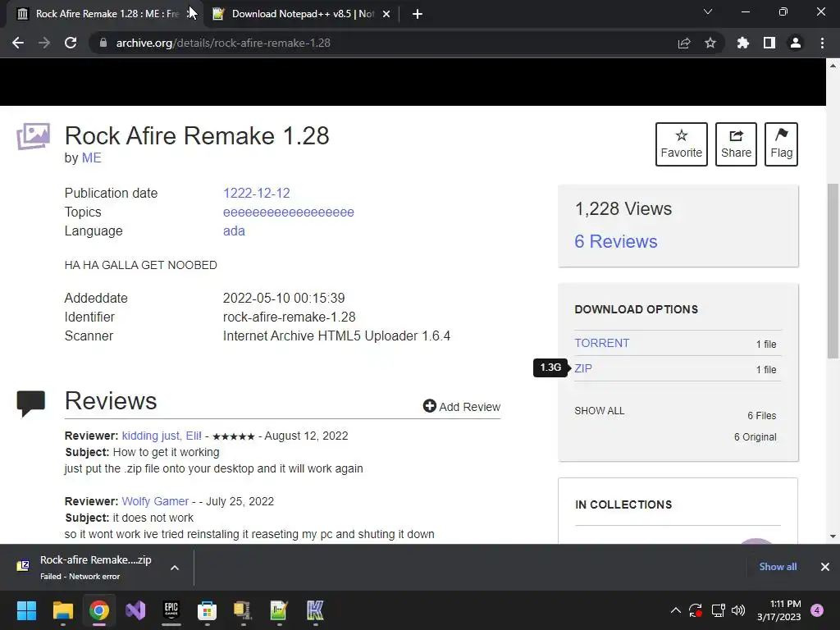Show hidden system tray icons
The height and width of the screenshot is (630, 840).
tap(676, 610)
